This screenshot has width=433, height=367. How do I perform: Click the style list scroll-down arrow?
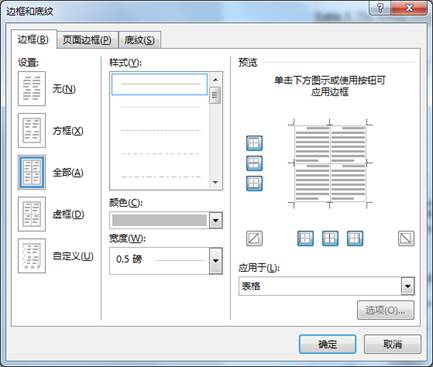(x=215, y=182)
